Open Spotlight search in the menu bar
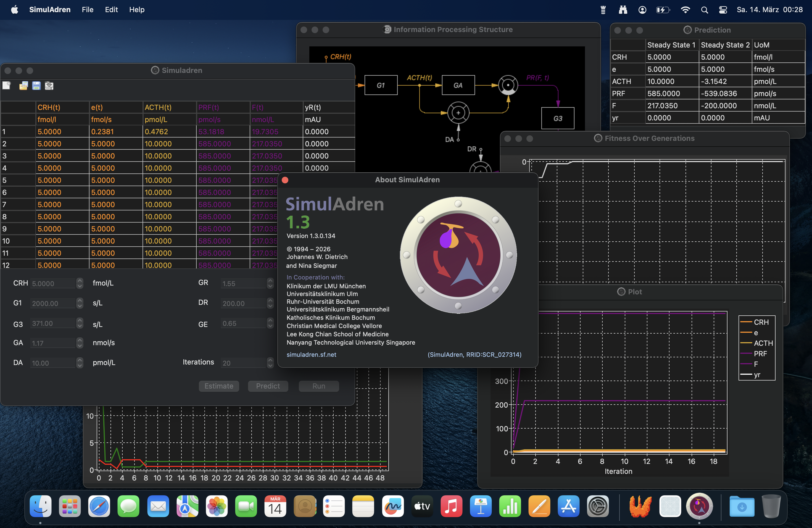The width and height of the screenshot is (812, 528). tap(704, 10)
